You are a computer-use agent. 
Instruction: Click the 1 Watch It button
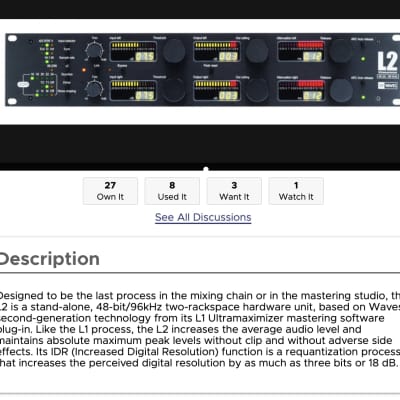tap(296, 191)
